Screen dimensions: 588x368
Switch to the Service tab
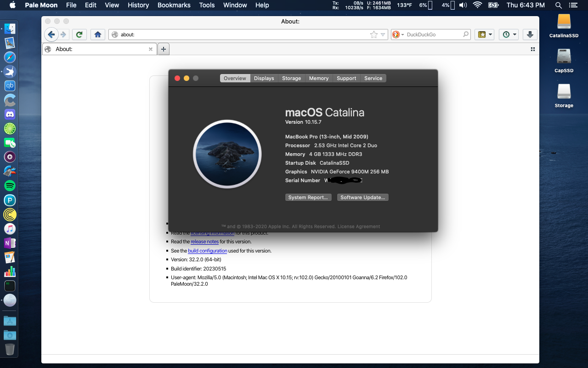pos(373,78)
